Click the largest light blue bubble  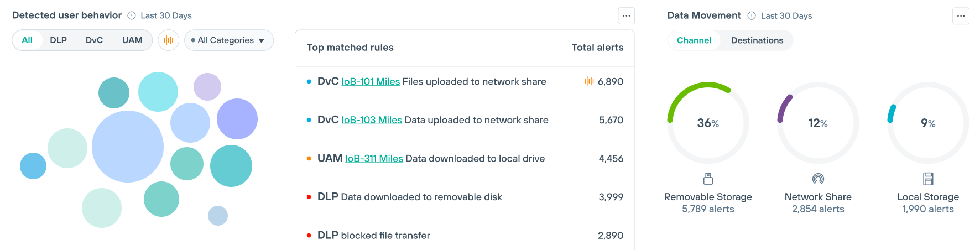click(128, 147)
